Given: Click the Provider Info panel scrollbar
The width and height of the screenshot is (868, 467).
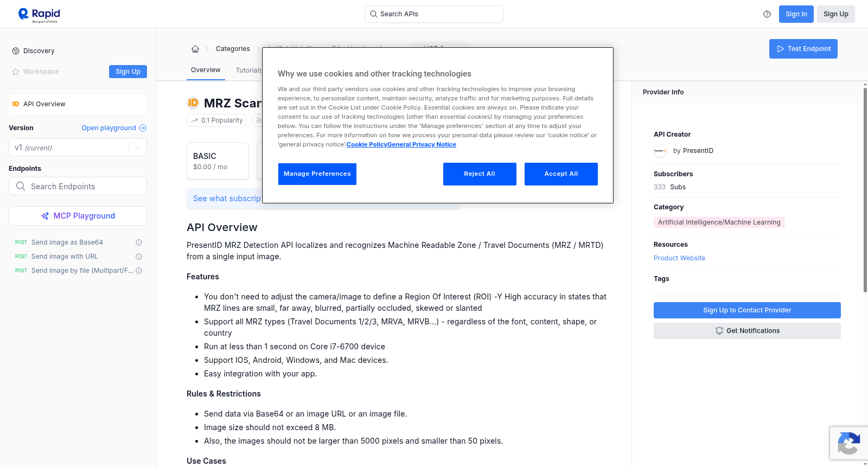Looking at the screenshot, I should [x=865, y=190].
